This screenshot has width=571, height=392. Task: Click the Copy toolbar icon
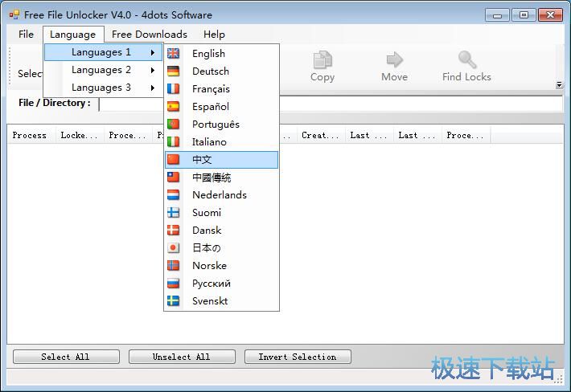(x=322, y=59)
